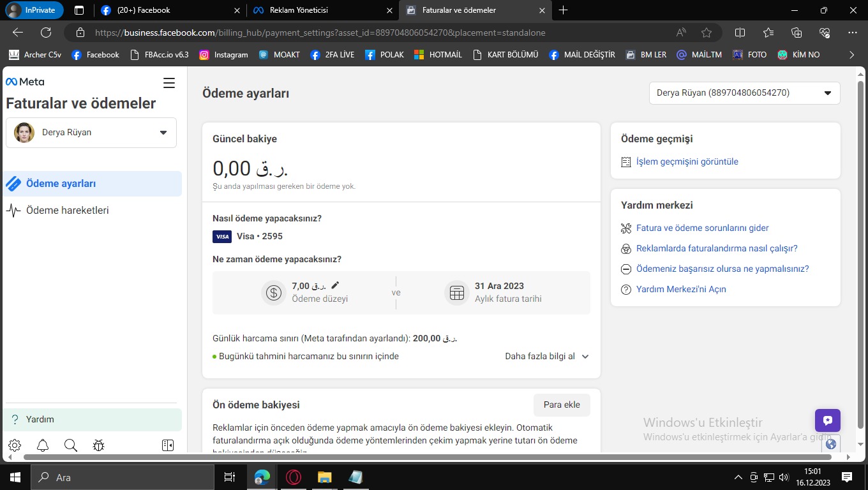The width and height of the screenshot is (868, 490).
Task: Open the notifications bell icon
Action: point(43,445)
